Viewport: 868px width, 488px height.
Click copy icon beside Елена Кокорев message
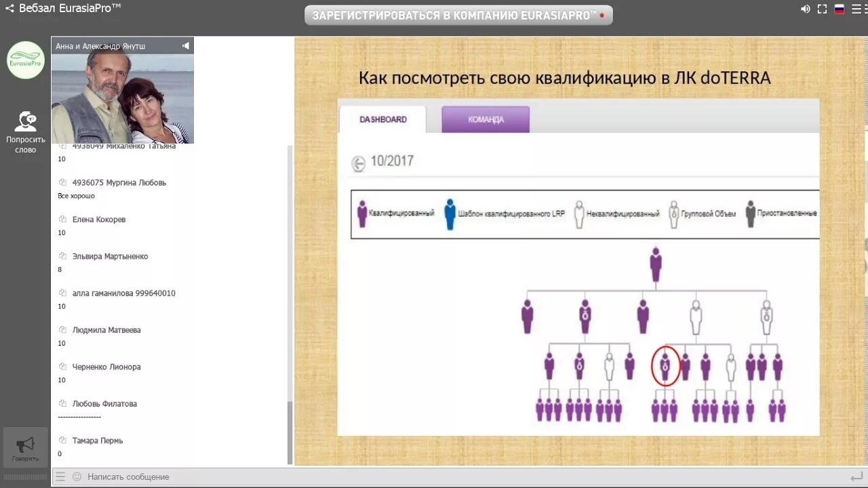point(63,219)
